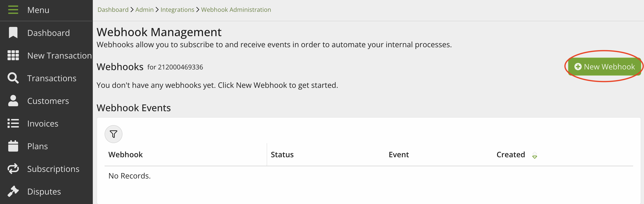Open the webhook events filter

(x=113, y=134)
